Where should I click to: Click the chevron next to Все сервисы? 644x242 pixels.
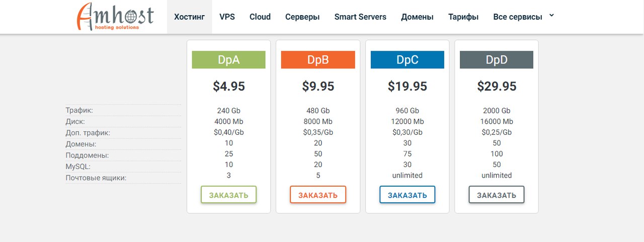[551, 16]
